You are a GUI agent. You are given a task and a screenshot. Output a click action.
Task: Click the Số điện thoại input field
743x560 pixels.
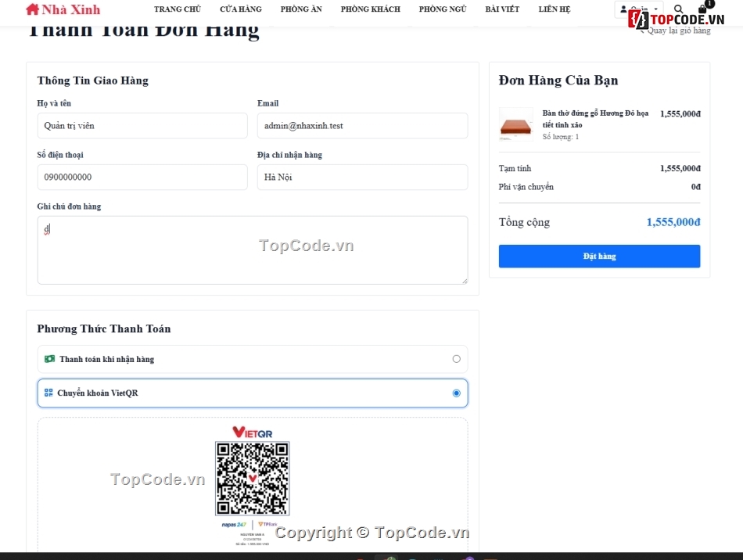142,178
